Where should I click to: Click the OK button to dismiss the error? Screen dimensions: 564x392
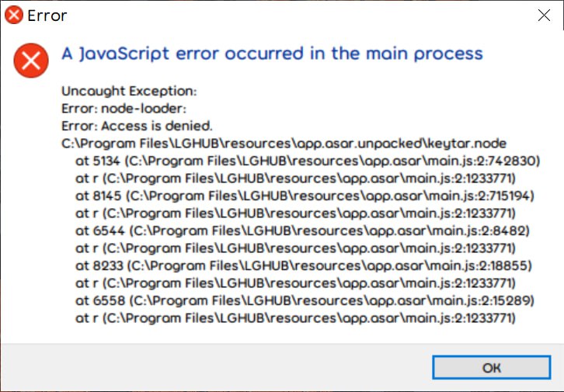(x=491, y=367)
